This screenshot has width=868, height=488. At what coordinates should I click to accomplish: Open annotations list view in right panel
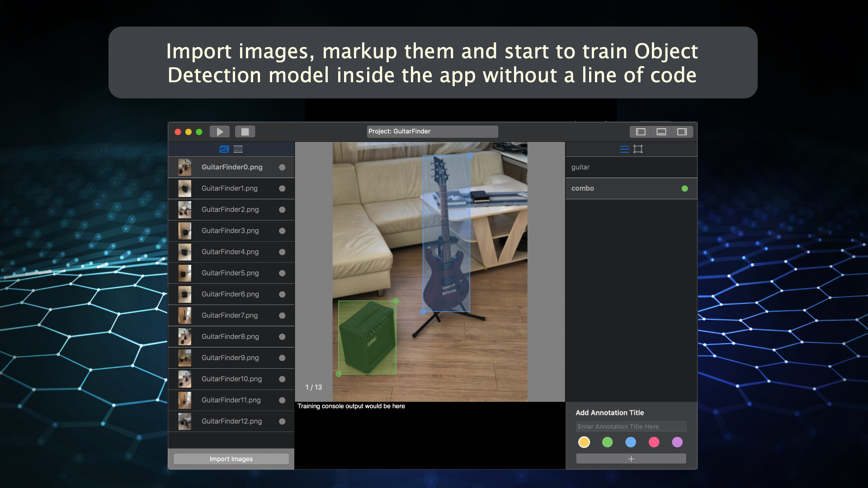[x=624, y=149]
